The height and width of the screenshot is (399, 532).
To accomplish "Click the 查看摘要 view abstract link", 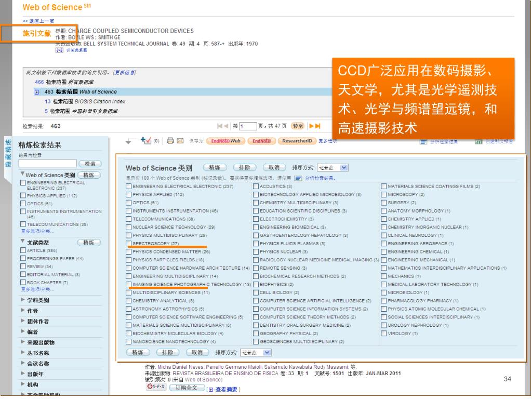I will click(x=227, y=390).
